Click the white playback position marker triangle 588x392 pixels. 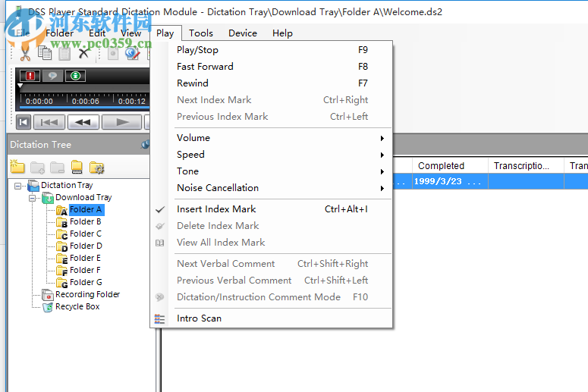click(20, 86)
